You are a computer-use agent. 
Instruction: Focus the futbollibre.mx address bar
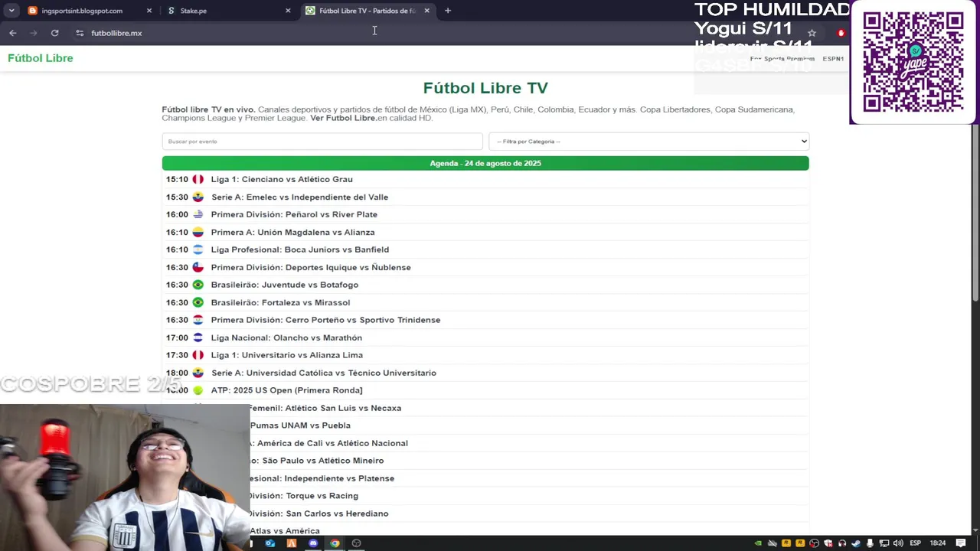(444, 33)
